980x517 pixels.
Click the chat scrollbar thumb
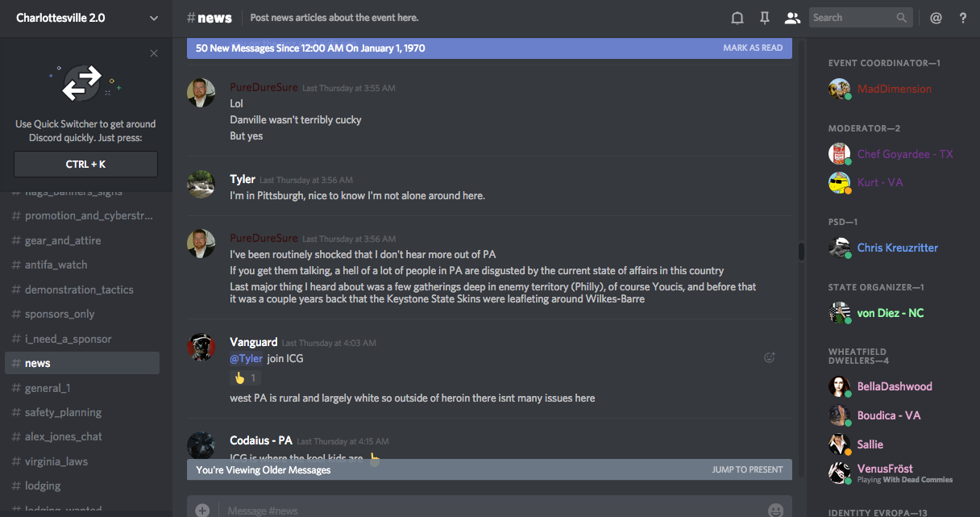point(801,251)
